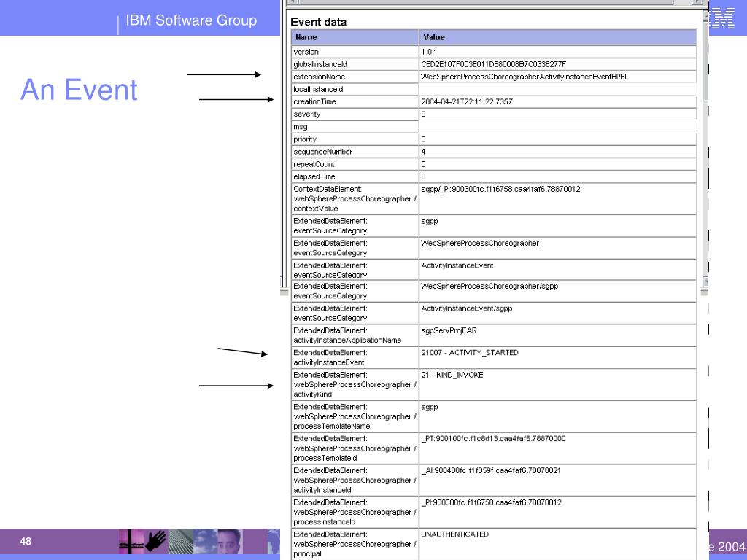Select value 21007 - ACTIVITY_STARTED
Image resolution: width=747 pixels, height=560 pixels.
tap(470, 353)
